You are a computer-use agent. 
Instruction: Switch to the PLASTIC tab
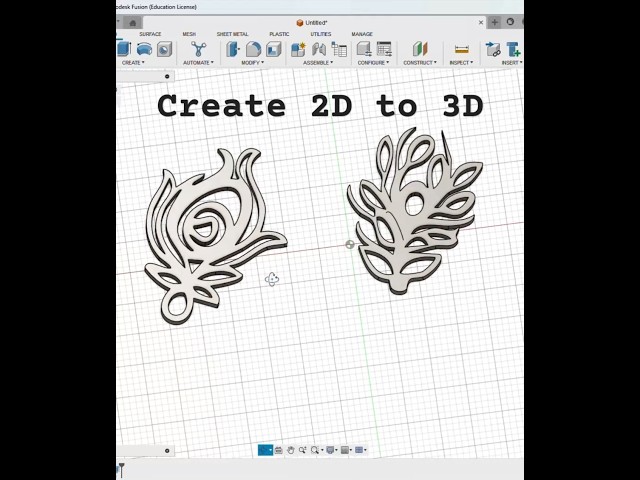point(279,34)
